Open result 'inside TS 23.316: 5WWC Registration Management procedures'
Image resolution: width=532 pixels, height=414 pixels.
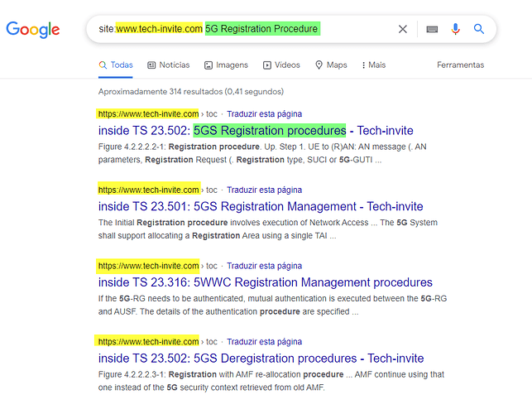(266, 282)
